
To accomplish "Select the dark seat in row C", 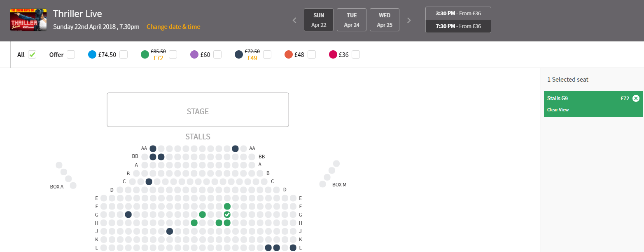I will click(x=149, y=181).
